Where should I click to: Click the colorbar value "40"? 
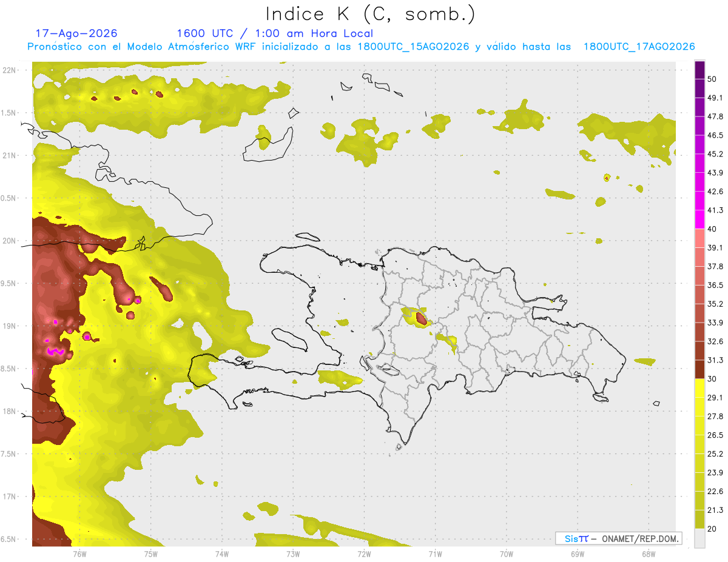pyautogui.click(x=712, y=229)
